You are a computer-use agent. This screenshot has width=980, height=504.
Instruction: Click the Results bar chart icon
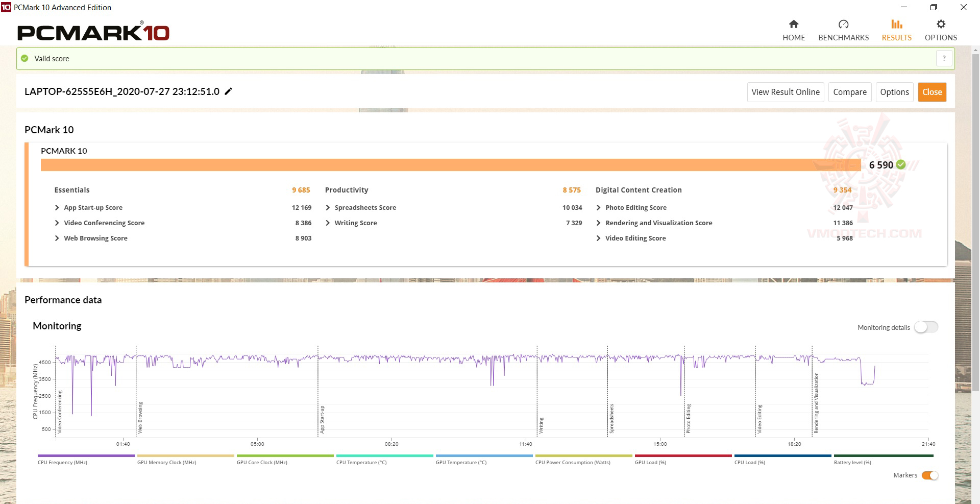click(x=896, y=25)
